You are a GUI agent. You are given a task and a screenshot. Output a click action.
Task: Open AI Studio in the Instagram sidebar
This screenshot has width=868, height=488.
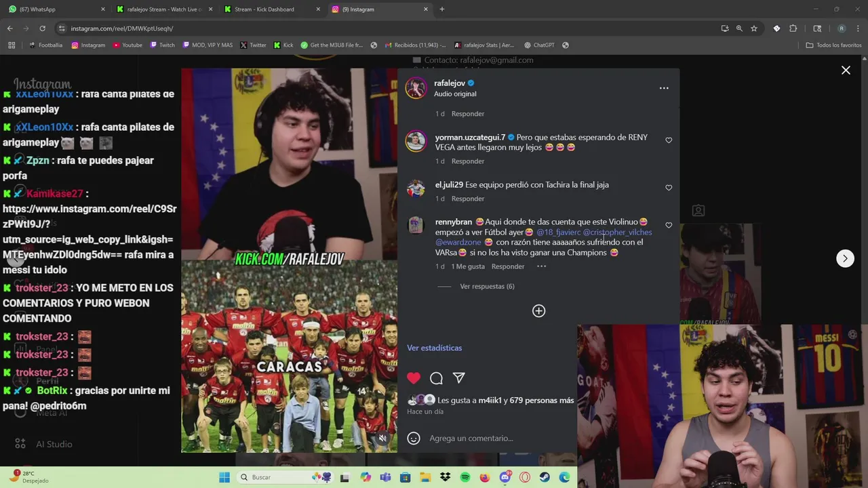coord(45,444)
